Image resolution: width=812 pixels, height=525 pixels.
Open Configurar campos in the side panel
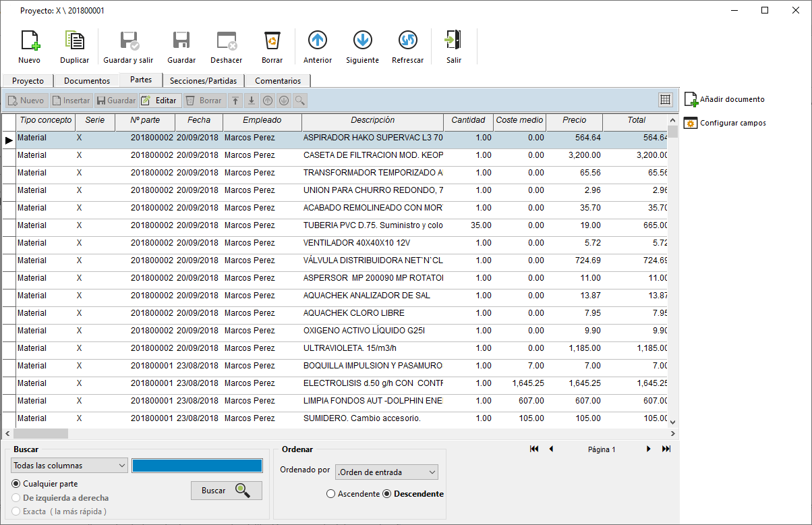click(x=725, y=123)
